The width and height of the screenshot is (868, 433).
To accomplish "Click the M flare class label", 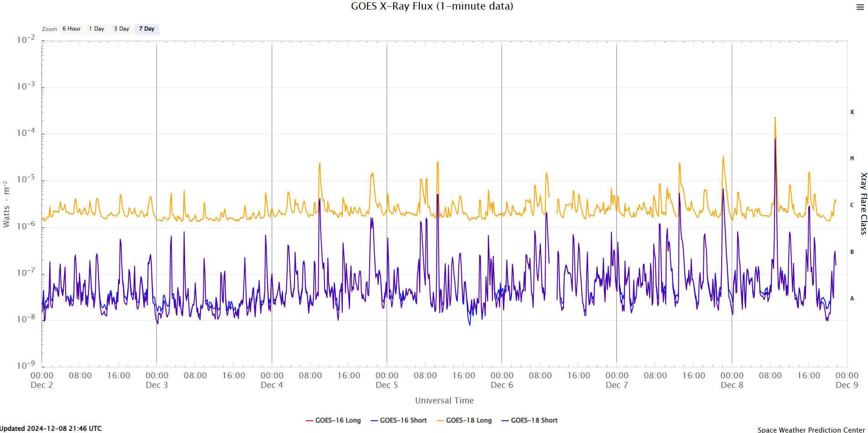I will (852, 159).
